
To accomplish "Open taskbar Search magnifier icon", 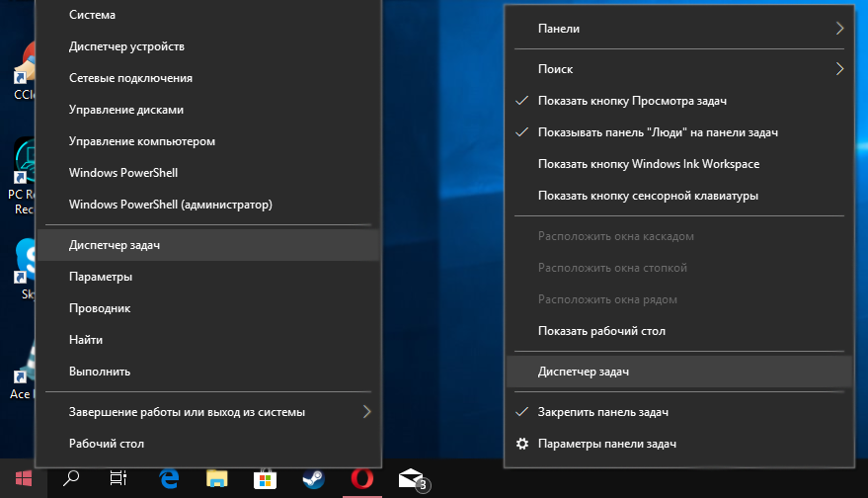I will coord(71,478).
